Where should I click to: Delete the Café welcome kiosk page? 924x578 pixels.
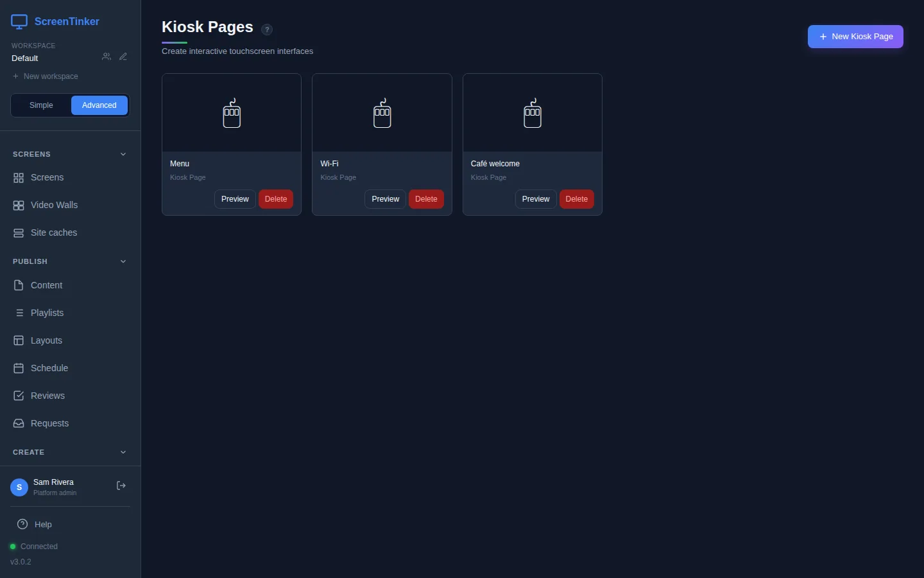tap(577, 199)
